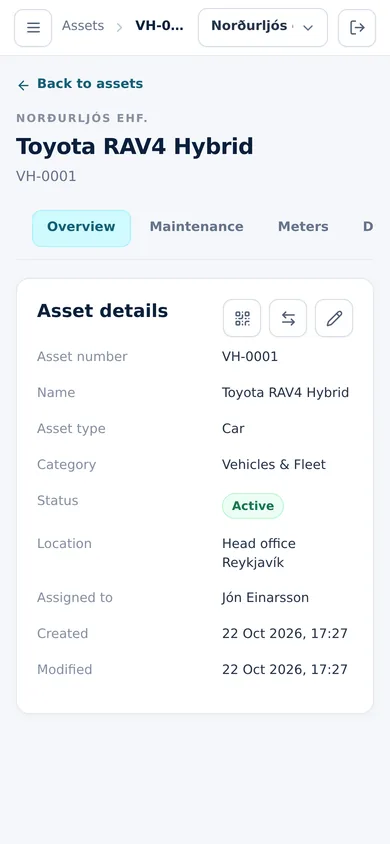
Task: Click the Active status badge
Action: 253,506
